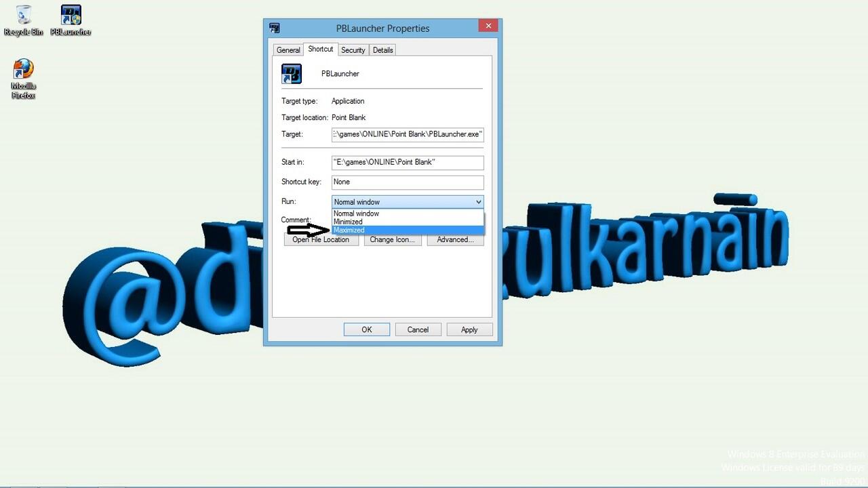The width and height of the screenshot is (868, 488).
Task: Select the Mozilla Firefox desktop icon
Action: pos(23,79)
